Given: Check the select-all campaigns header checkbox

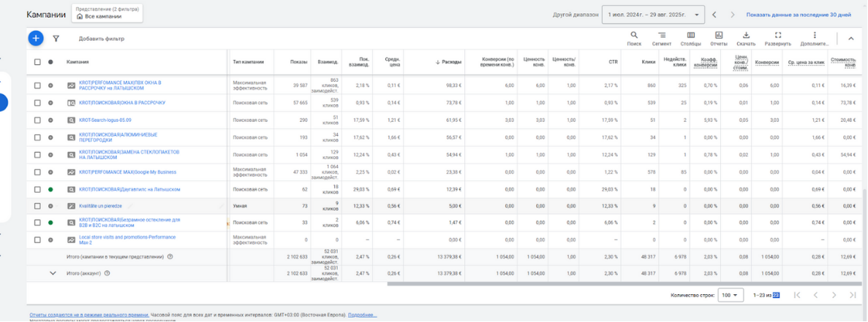Looking at the screenshot, I should coord(38,62).
